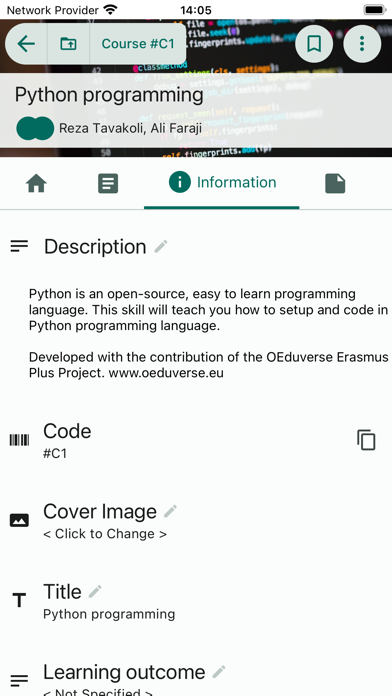This screenshot has height=696, width=392.
Task: Click the battery indicator in status bar
Action: [375, 9]
